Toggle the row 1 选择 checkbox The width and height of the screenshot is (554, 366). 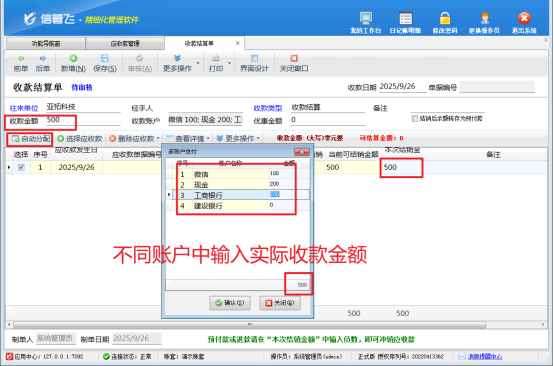tap(21, 167)
